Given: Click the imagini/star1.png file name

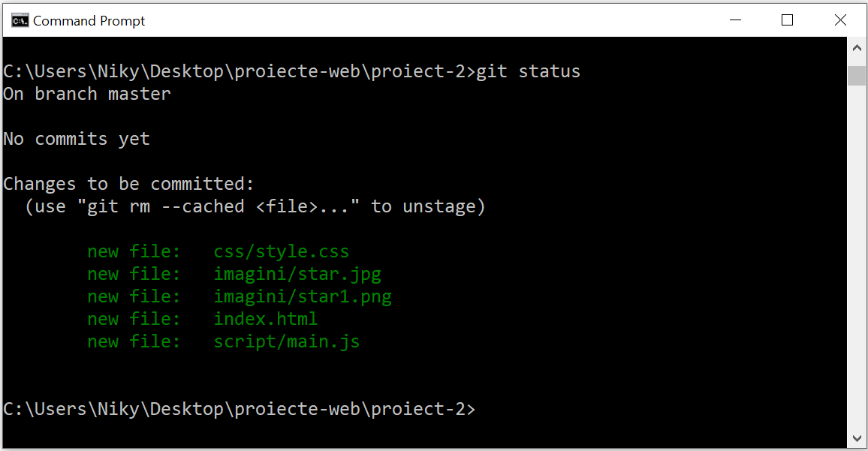Looking at the screenshot, I should tap(303, 296).
